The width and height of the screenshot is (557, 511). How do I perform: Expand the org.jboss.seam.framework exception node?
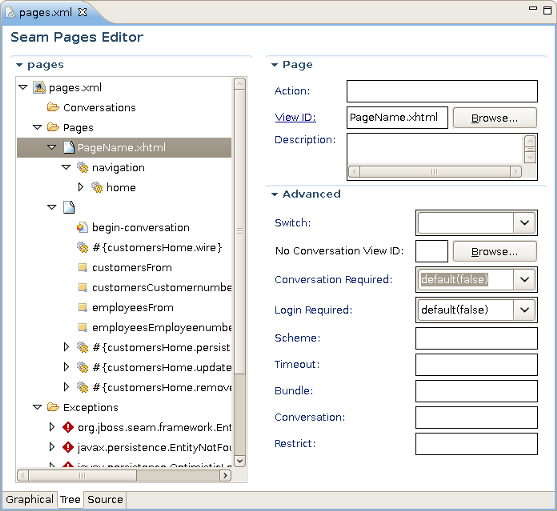52,427
